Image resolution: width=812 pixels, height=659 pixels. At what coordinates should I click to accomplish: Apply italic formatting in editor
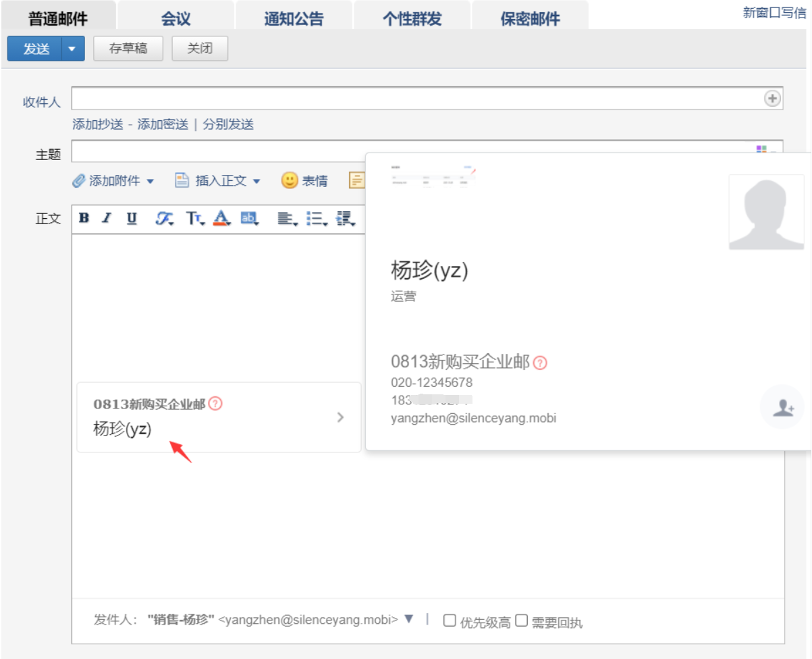[x=107, y=218]
